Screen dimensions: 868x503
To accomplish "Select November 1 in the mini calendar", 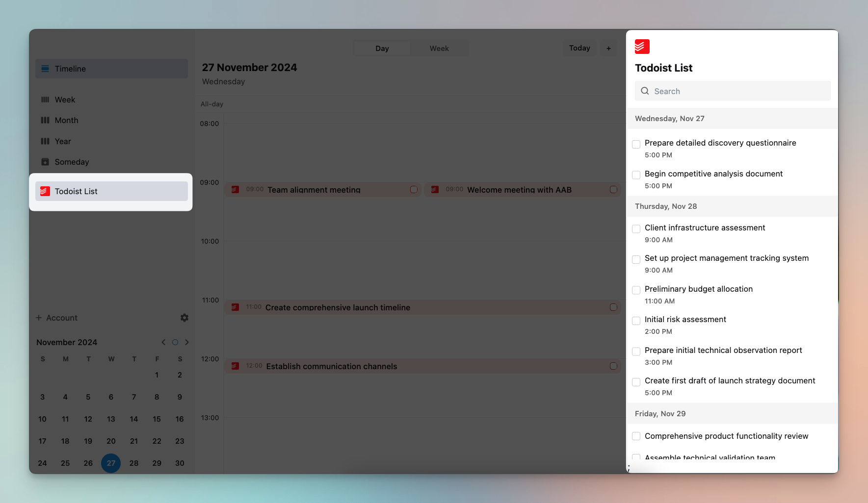I will 157,375.
